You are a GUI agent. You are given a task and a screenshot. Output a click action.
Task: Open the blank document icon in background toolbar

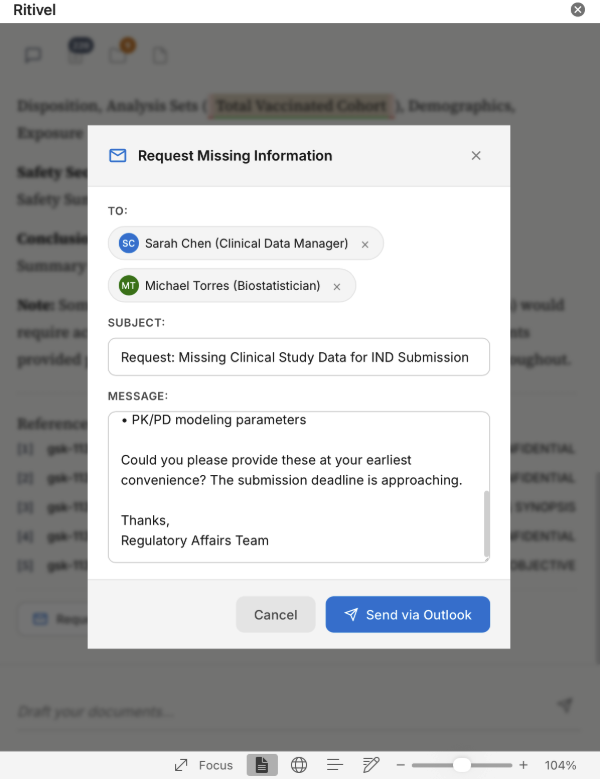160,55
